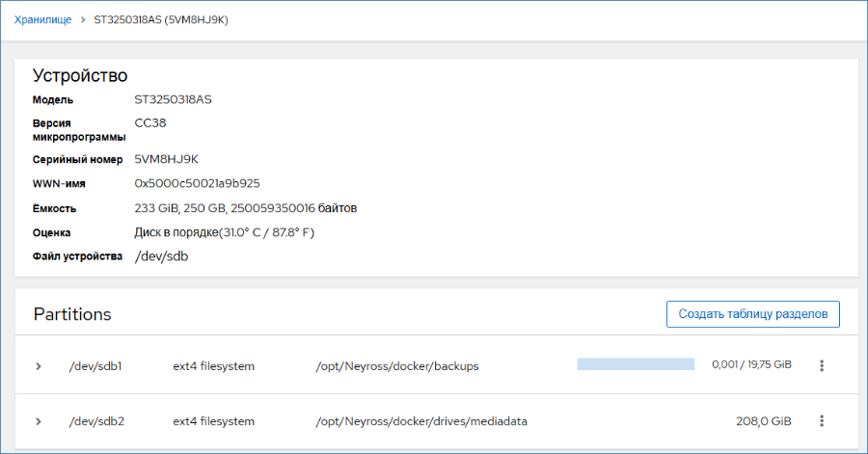This screenshot has height=454, width=868.
Task: Select the /dev/sdb2 device name
Action: click(x=96, y=421)
